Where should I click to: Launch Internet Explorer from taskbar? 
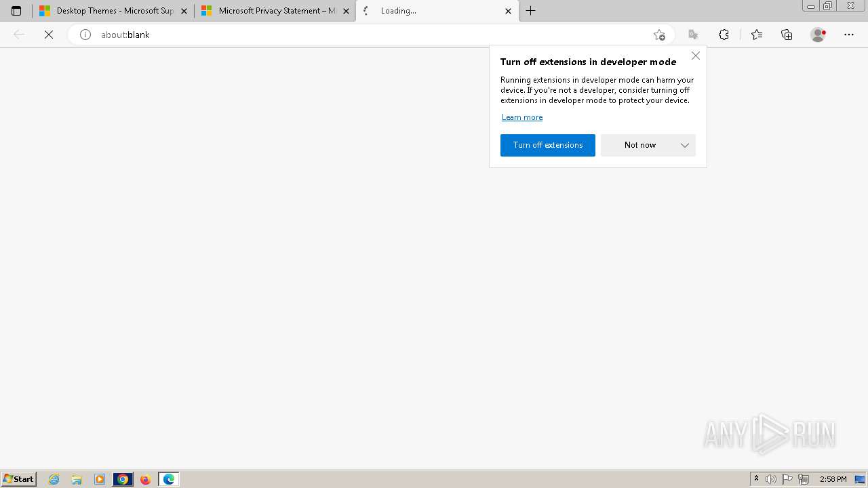[54, 479]
